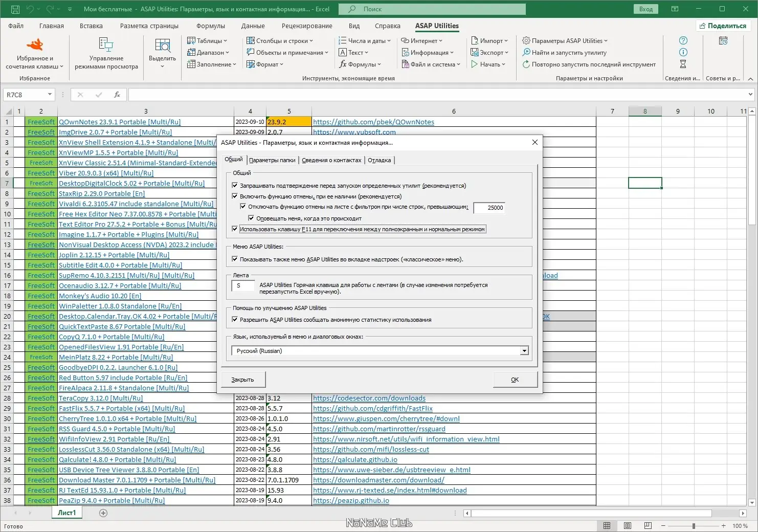Image resolution: width=758 pixels, height=532 pixels.
Task: Click the Undo icon in title bar
Action: coord(30,9)
